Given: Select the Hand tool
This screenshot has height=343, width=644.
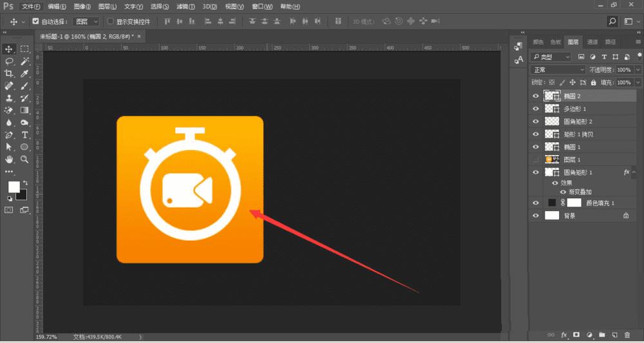Looking at the screenshot, I should pyautogui.click(x=8, y=159).
